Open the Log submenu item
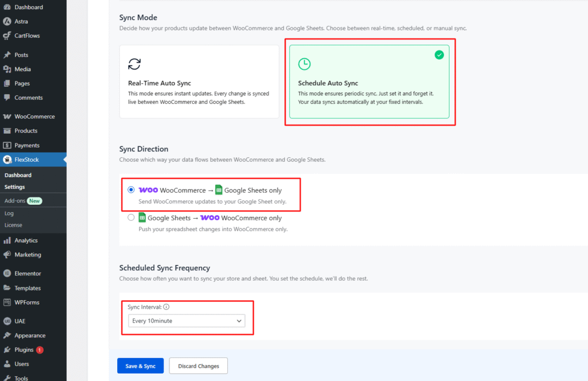The image size is (588, 381). point(9,213)
